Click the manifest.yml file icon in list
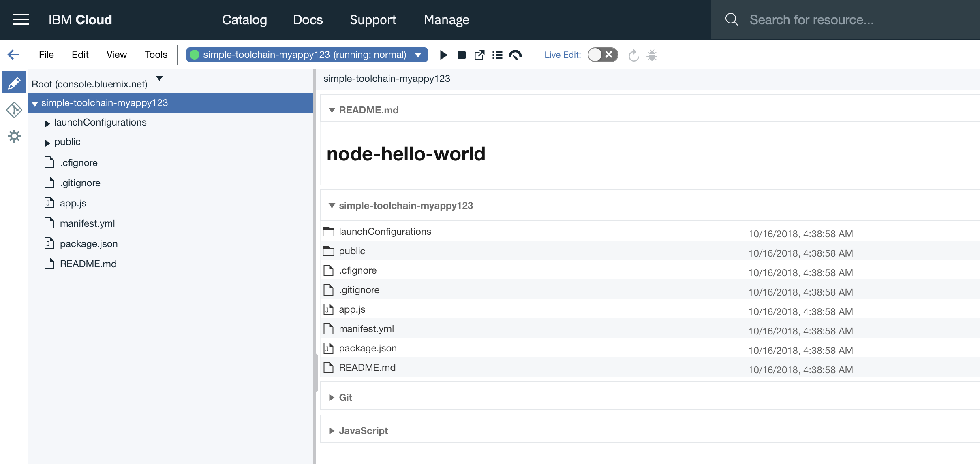The width and height of the screenshot is (980, 464). pos(329,329)
